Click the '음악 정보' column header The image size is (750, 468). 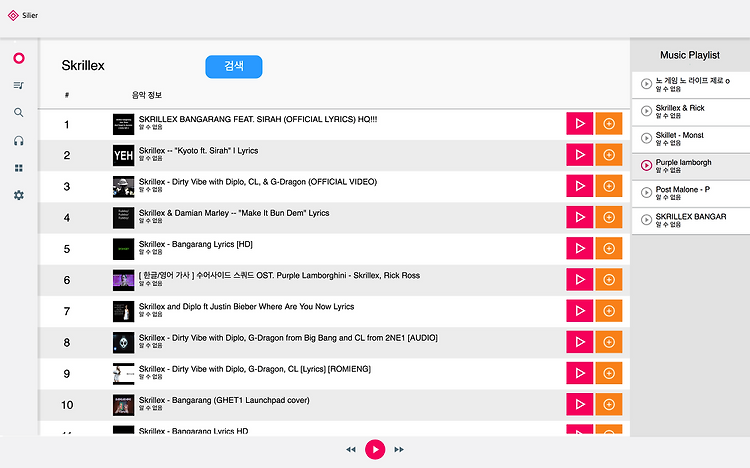147,95
